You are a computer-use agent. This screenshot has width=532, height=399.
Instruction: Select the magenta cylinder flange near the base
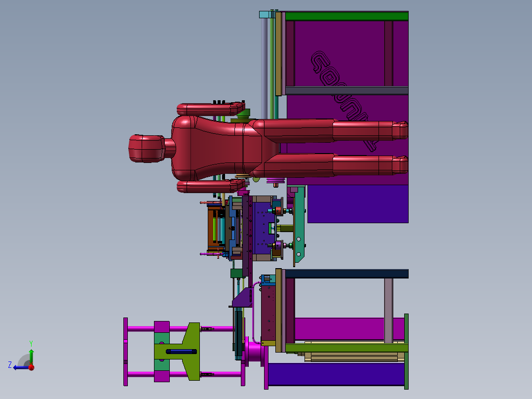[254, 351]
